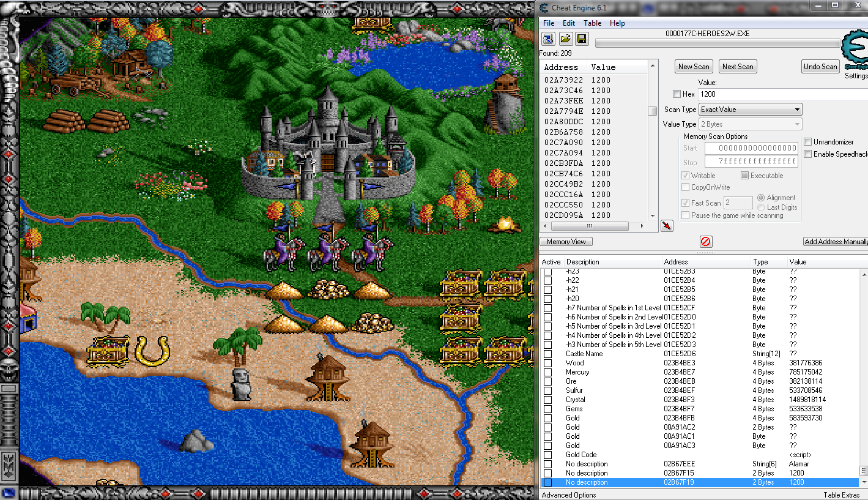Select the Last Digits radio button
The width and height of the screenshot is (868, 500).
pyautogui.click(x=761, y=207)
